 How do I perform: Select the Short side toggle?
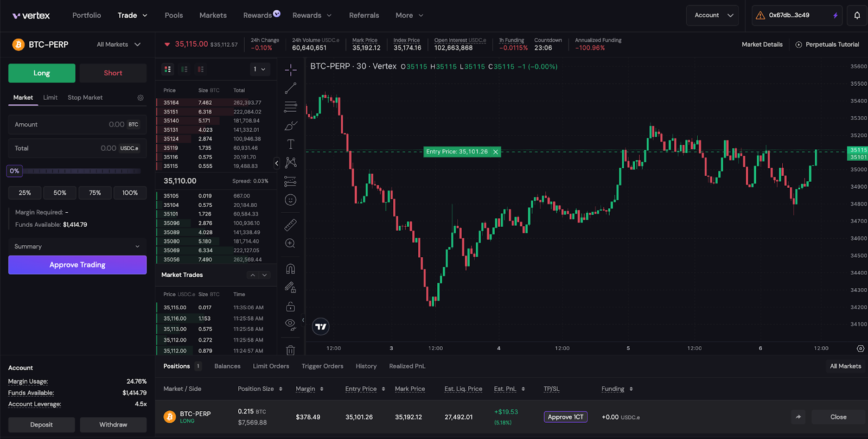[x=113, y=73]
